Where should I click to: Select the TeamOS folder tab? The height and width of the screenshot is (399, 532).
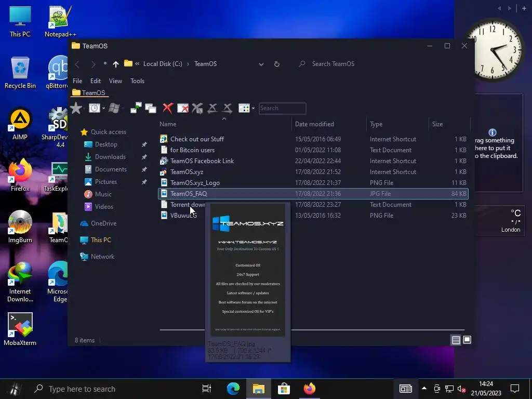tap(89, 92)
